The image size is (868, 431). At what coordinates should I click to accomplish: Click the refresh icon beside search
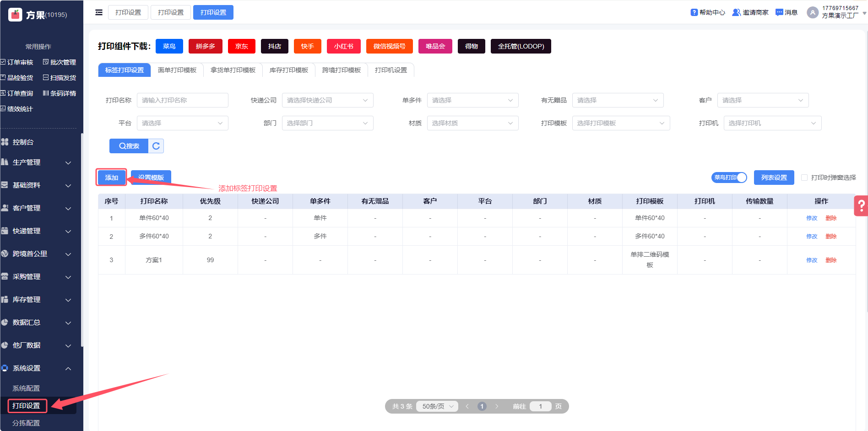(156, 146)
